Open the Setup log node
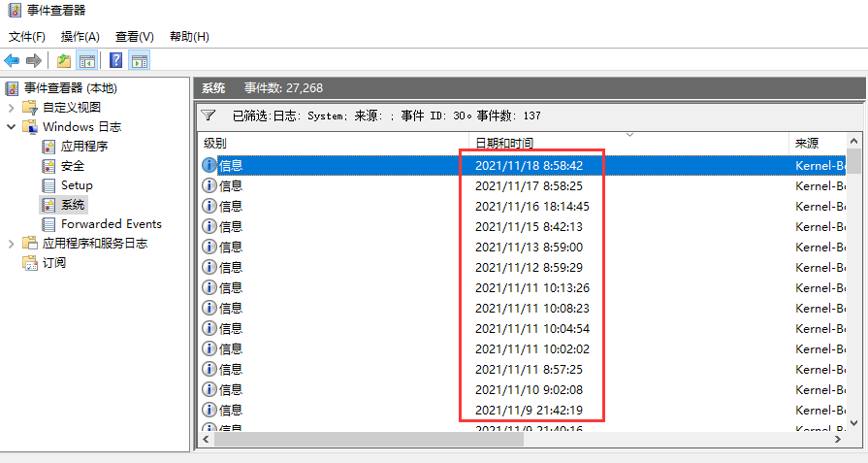868x463 pixels. pyautogui.click(x=77, y=185)
